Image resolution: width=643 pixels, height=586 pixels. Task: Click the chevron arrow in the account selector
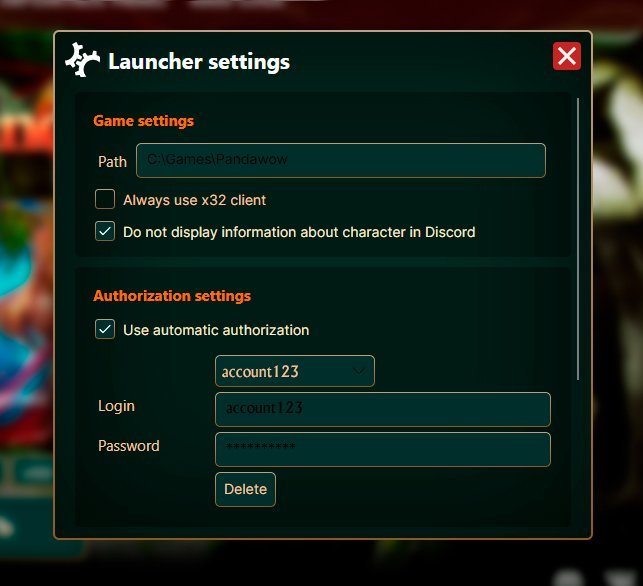[x=359, y=372]
